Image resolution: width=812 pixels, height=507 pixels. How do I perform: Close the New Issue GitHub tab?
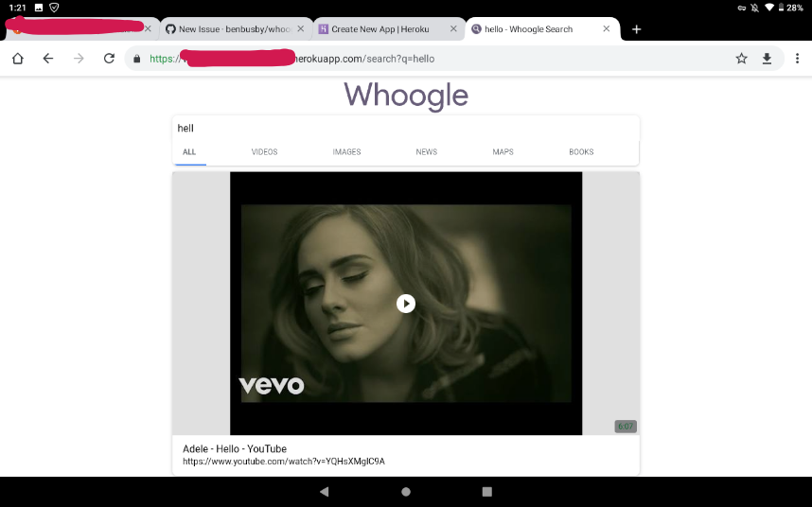(x=300, y=29)
